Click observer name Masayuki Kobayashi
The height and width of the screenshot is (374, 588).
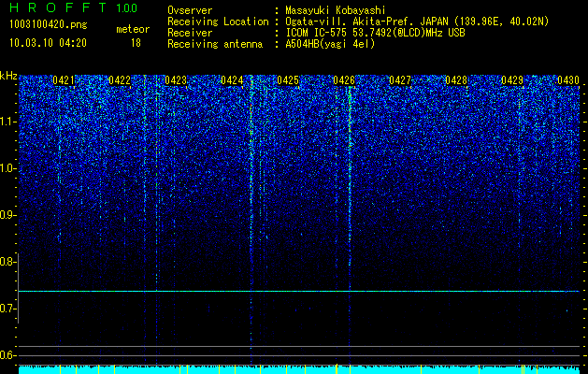tap(336, 10)
